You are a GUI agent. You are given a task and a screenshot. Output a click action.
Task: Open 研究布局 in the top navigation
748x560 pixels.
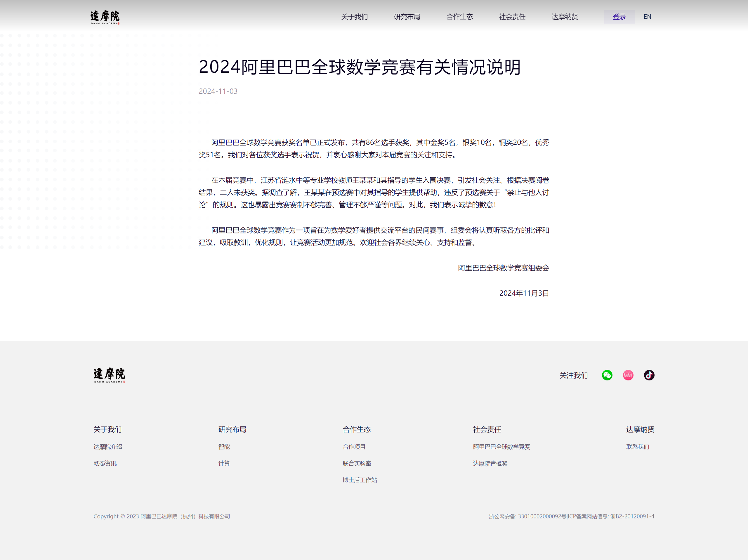(x=407, y=17)
